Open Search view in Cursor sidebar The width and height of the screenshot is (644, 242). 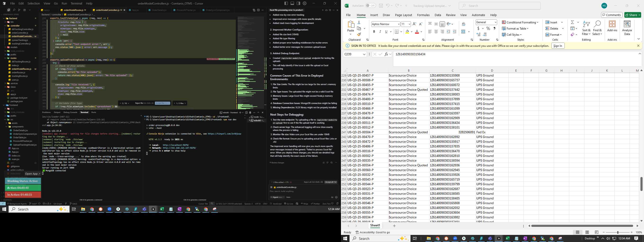pos(14,10)
